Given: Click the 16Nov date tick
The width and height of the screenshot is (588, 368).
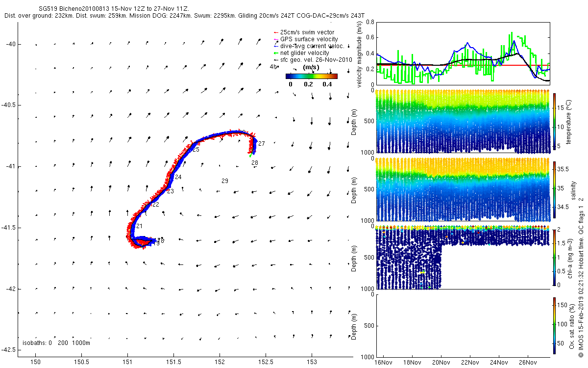Looking at the screenshot, I should click(x=383, y=363).
